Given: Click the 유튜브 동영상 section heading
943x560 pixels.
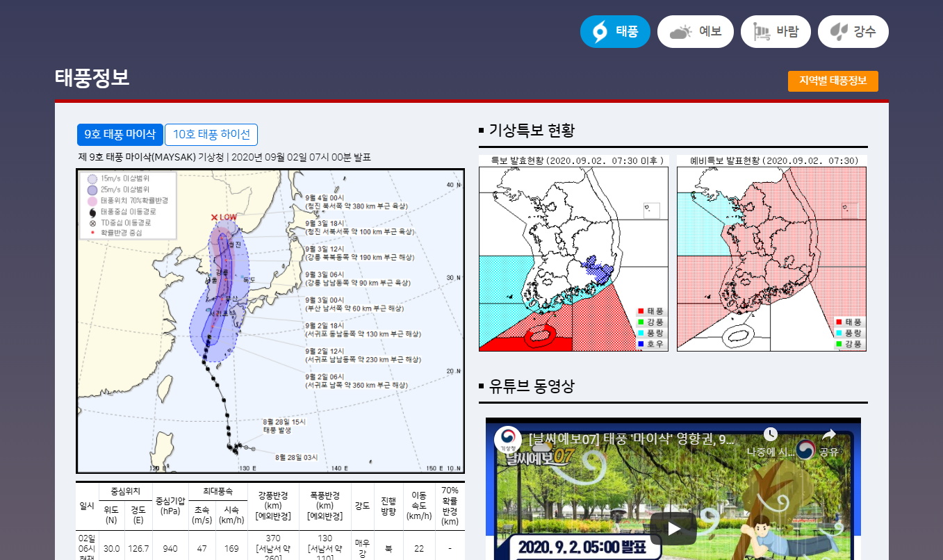Looking at the screenshot, I should click(x=532, y=386).
